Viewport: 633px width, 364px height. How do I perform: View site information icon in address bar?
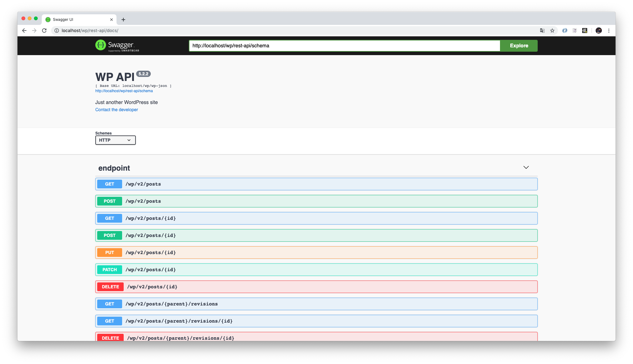coord(57,31)
